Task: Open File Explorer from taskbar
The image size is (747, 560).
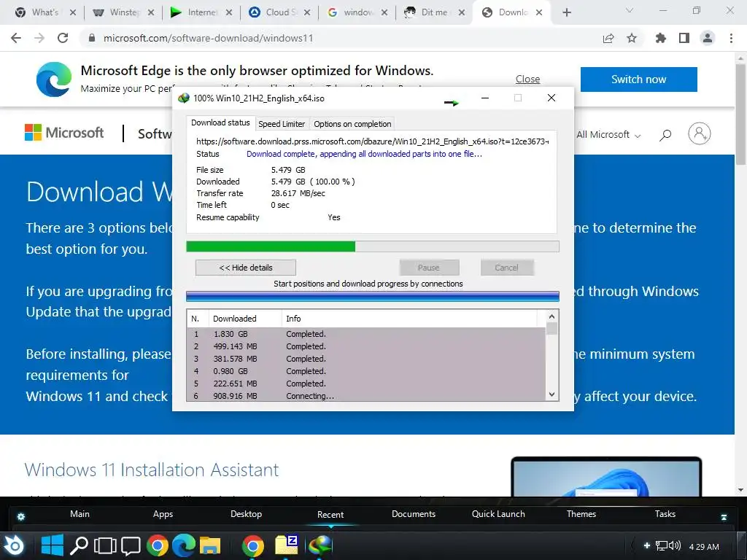Action: 210,546
